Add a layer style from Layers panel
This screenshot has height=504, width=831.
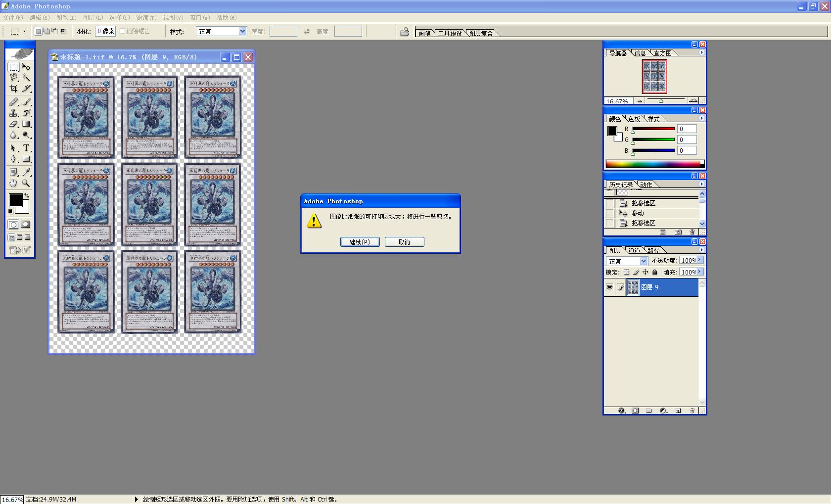[x=622, y=411]
